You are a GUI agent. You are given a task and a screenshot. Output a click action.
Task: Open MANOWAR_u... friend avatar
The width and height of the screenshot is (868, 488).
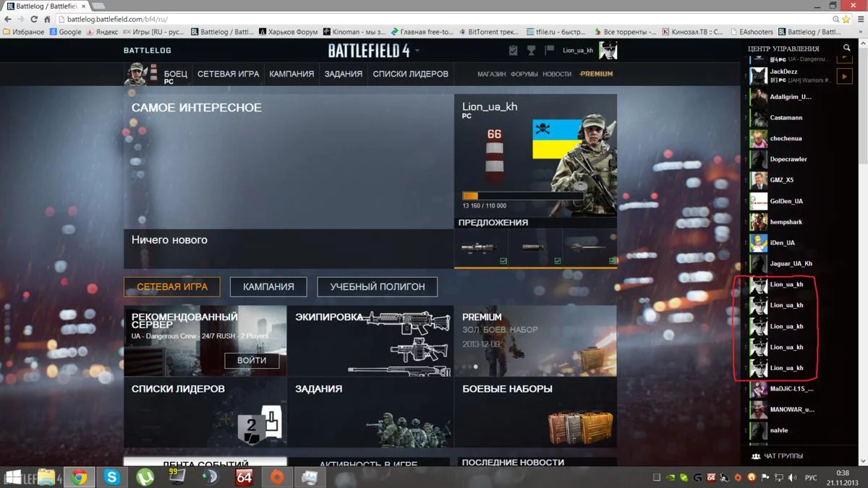pyautogui.click(x=758, y=410)
